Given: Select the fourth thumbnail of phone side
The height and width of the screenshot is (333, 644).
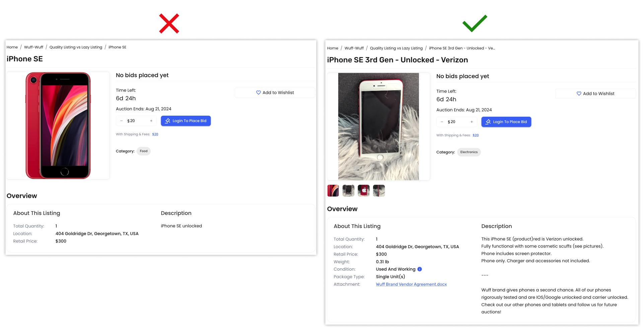Looking at the screenshot, I should 379,191.
